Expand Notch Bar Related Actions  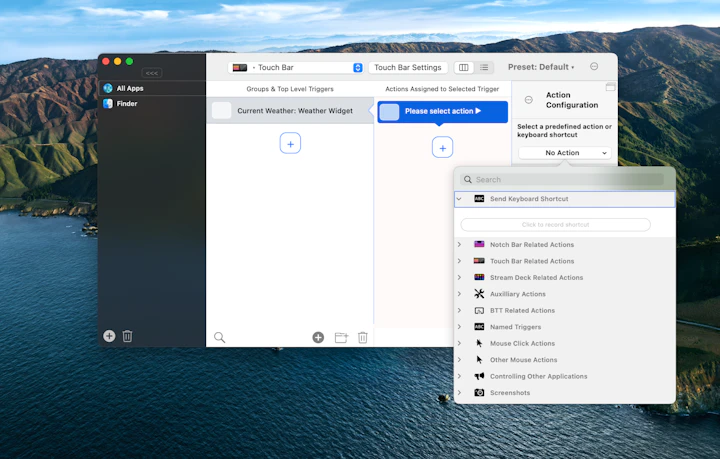(x=459, y=245)
